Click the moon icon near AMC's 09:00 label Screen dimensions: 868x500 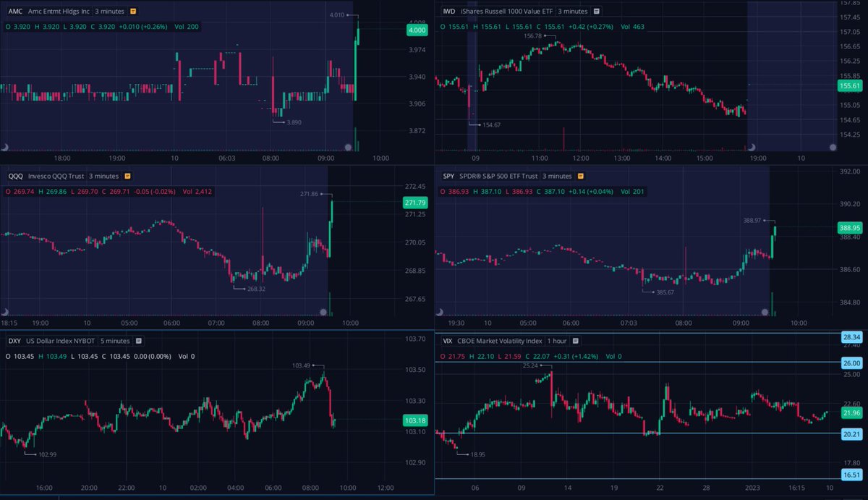(348, 147)
